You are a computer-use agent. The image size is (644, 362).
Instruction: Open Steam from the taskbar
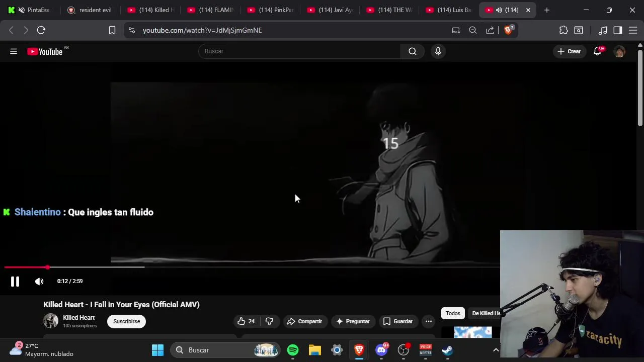pyautogui.click(x=448, y=350)
